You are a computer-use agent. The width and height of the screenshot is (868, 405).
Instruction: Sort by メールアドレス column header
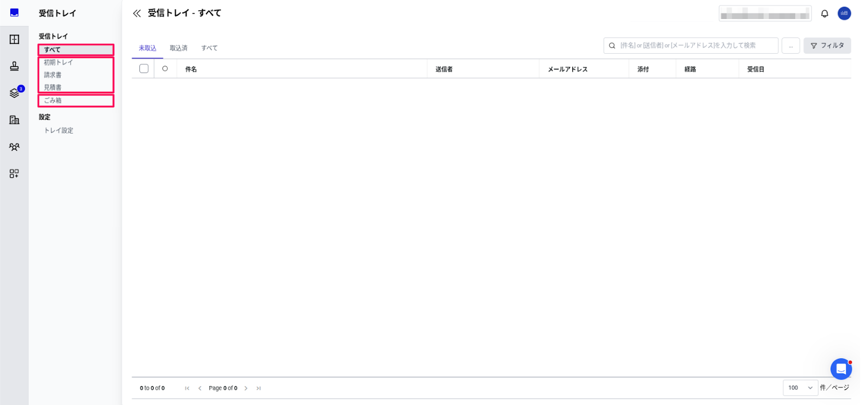pyautogui.click(x=567, y=69)
